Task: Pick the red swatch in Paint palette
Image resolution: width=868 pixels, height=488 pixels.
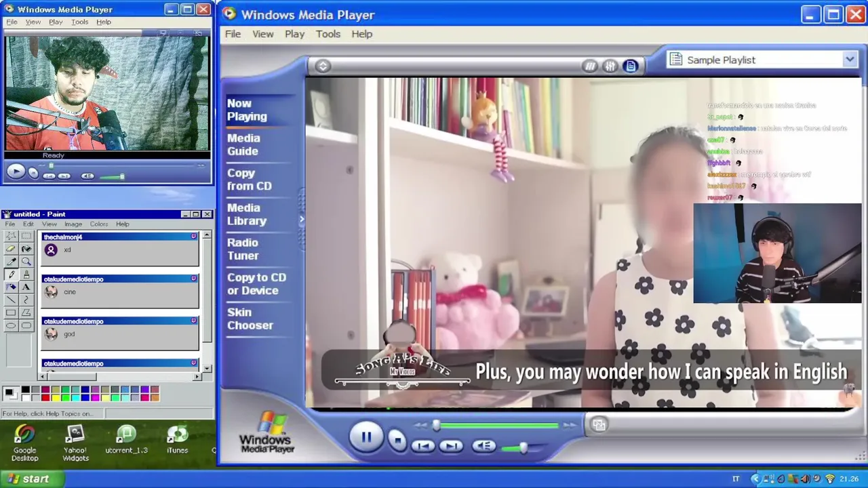Action: point(45,397)
